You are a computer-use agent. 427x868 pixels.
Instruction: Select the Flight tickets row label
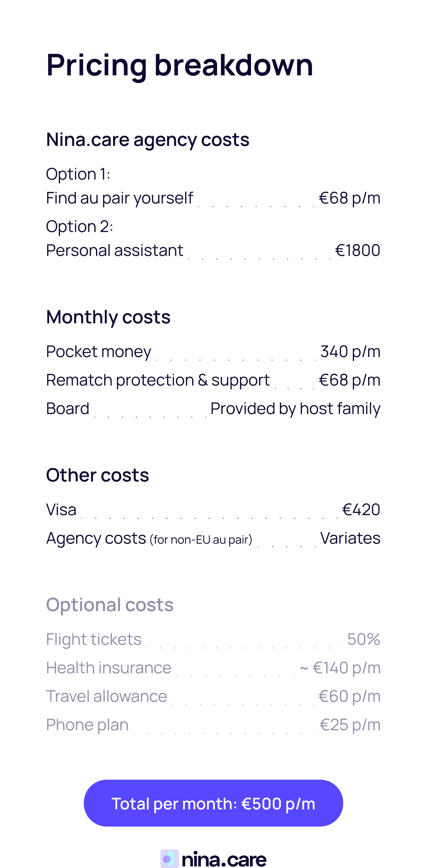click(94, 639)
